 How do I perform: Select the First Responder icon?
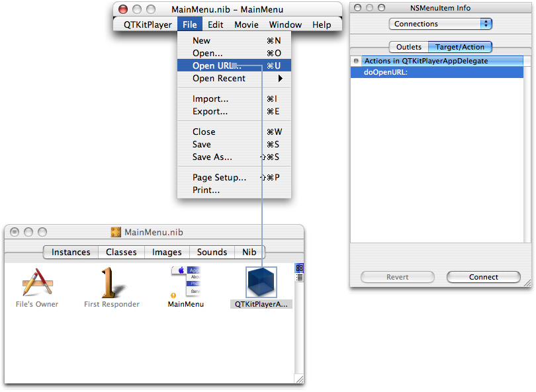coord(112,283)
